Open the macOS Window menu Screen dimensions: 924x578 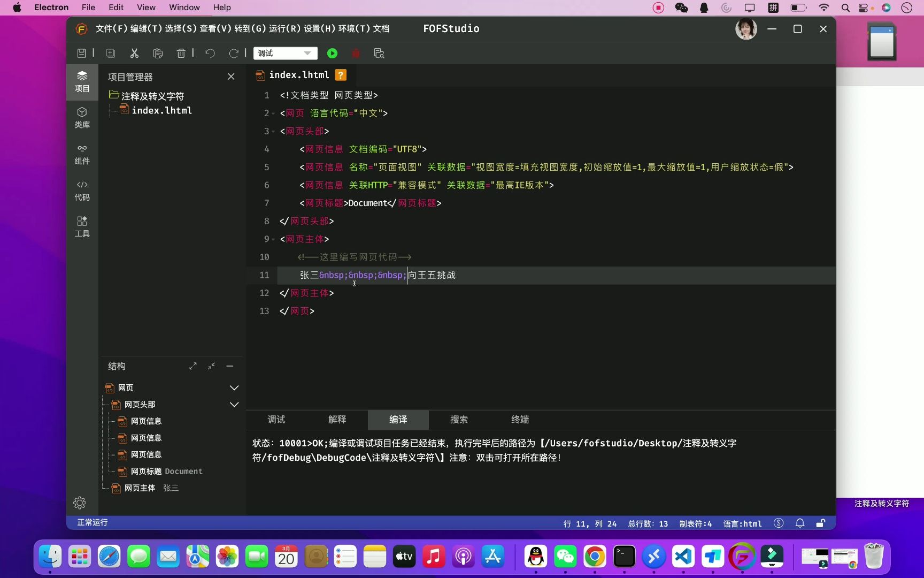184,7
